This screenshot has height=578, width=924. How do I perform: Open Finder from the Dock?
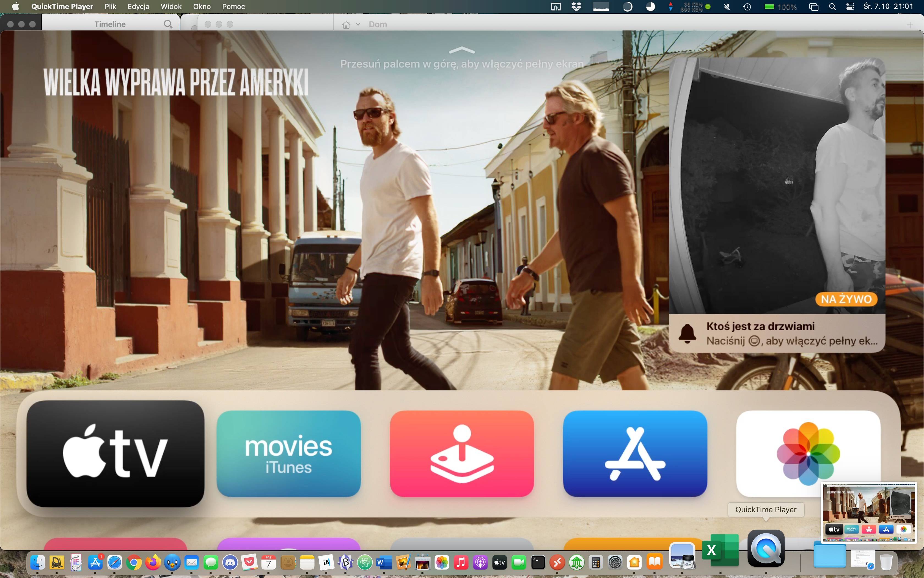coord(37,562)
